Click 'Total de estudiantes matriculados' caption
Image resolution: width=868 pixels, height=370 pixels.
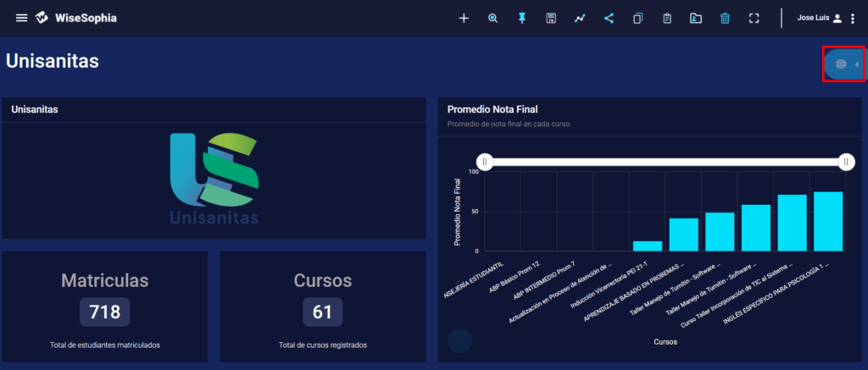point(104,345)
